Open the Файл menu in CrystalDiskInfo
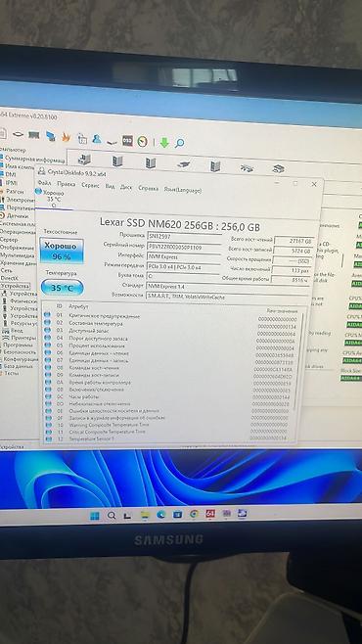Screen dimensions: 362x644 tap(44, 183)
